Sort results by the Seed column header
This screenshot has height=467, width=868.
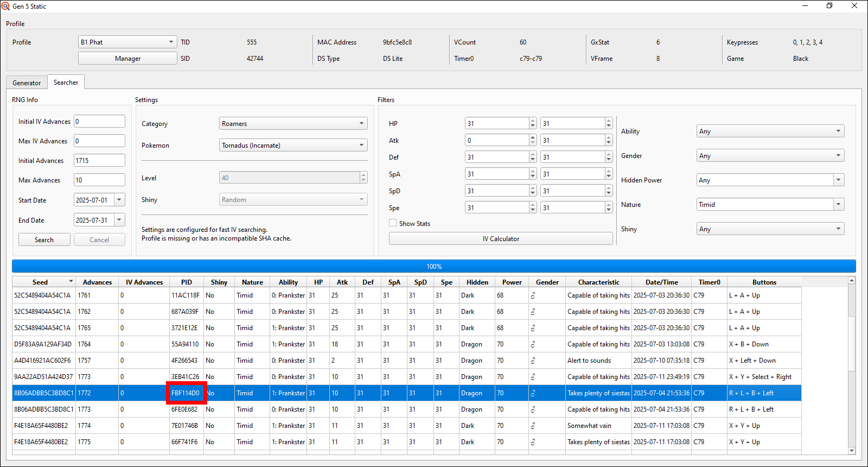(40, 282)
